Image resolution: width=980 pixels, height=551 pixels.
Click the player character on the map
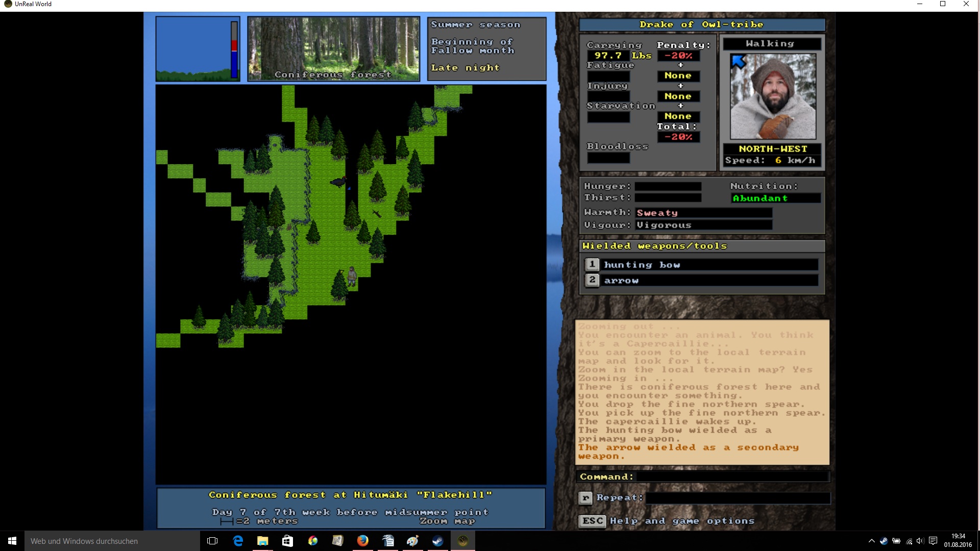[x=352, y=275]
